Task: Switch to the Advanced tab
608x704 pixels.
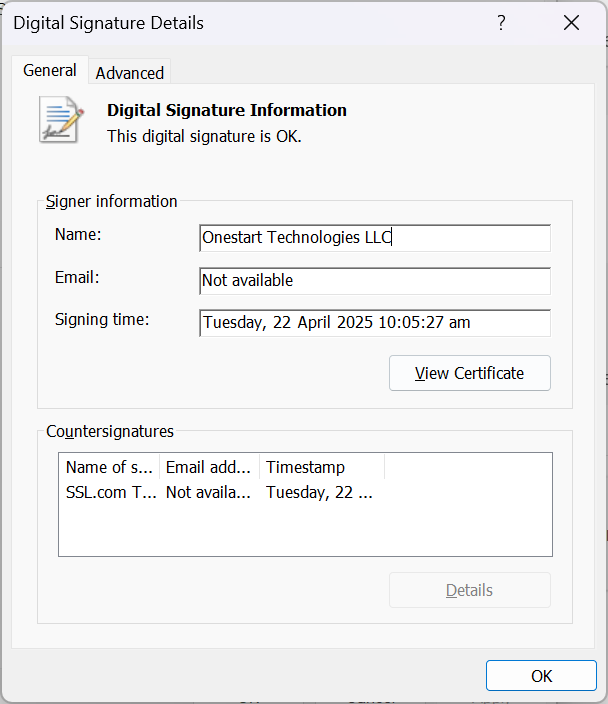Action: click(129, 73)
